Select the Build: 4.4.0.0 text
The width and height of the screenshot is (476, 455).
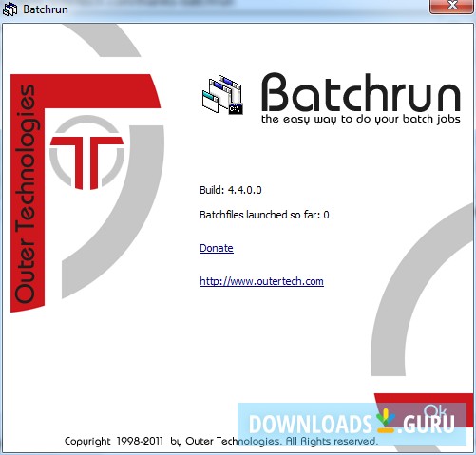pos(231,190)
